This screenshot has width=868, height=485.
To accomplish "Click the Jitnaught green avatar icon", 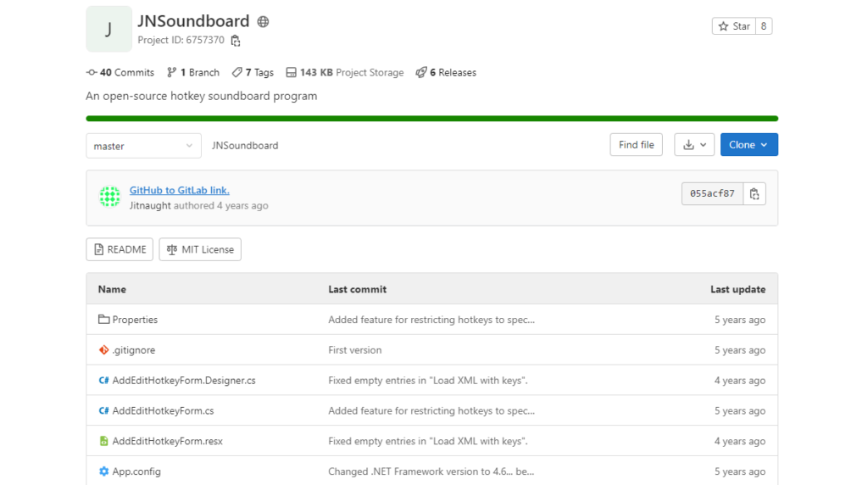I will [109, 197].
